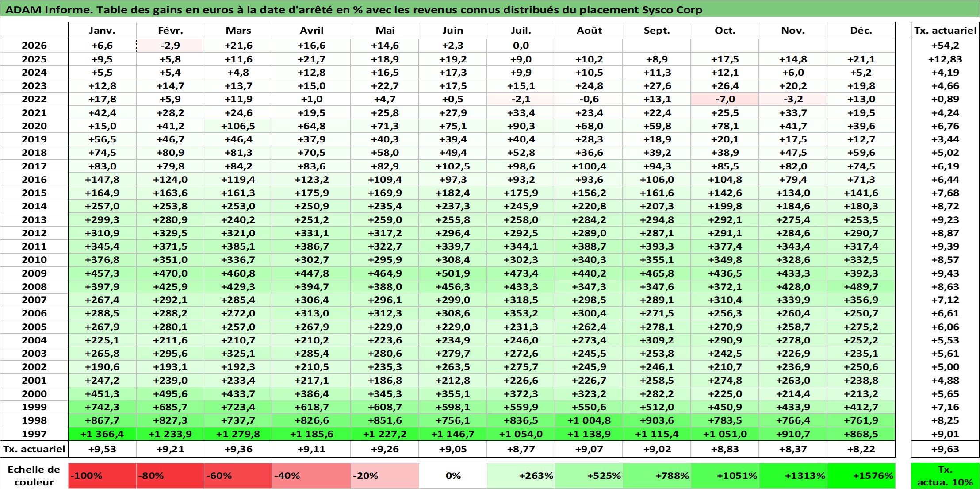Select the -40% color scale swatch

pyautogui.click(x=312, y=476)
